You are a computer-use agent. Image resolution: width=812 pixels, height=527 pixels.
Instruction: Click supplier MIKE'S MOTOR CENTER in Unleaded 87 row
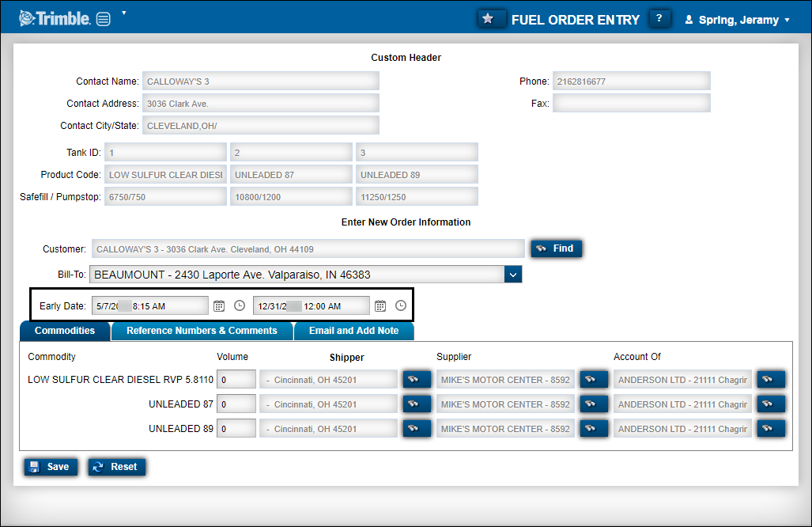(x=505, y=404)
